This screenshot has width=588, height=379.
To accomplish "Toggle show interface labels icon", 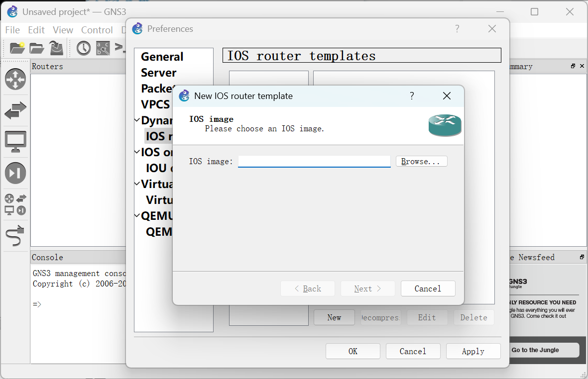I will point(103,48).
